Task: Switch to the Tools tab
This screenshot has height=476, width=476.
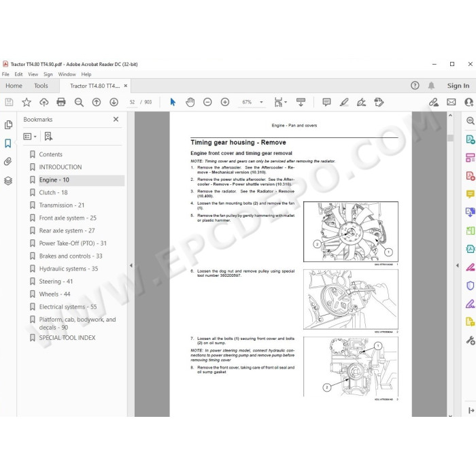Action: point(41,86)
